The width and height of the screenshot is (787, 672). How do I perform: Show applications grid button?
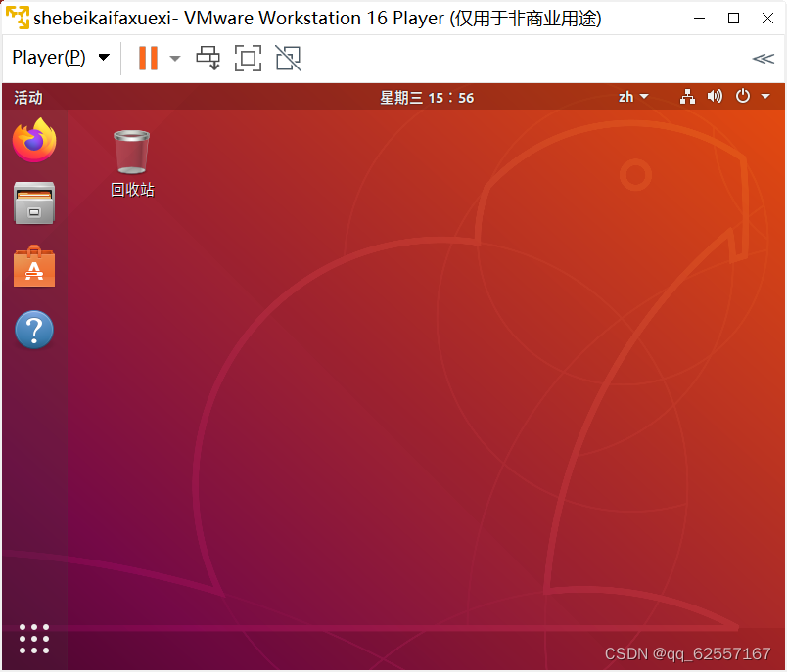pos(34,639)
